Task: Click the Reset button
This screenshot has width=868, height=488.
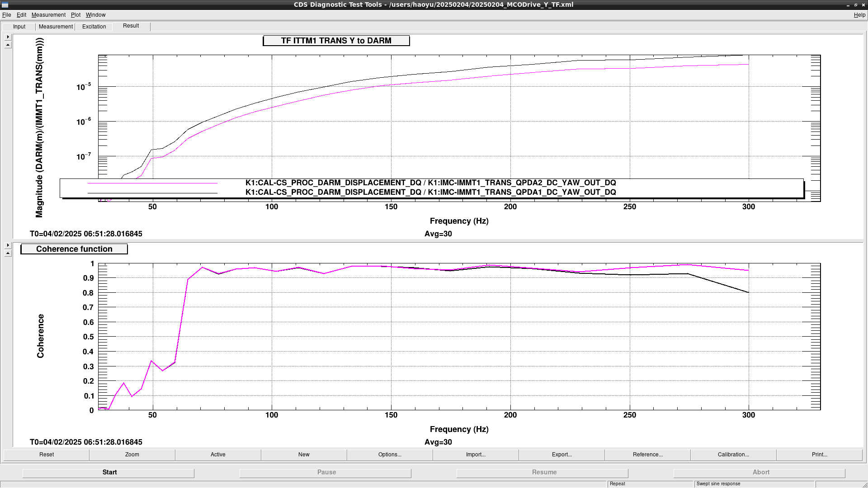Action: [47, 455]
